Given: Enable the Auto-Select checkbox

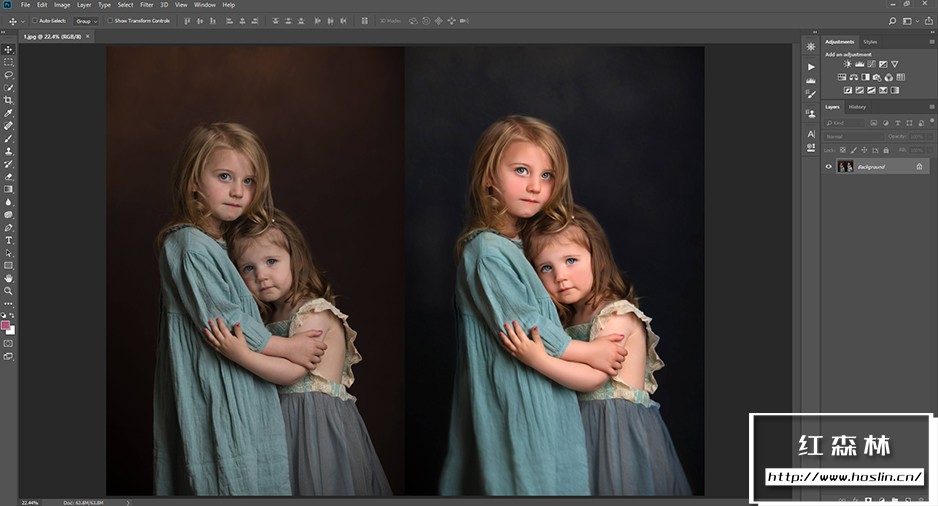Looking at the screenshot, I should click(35, 21).
